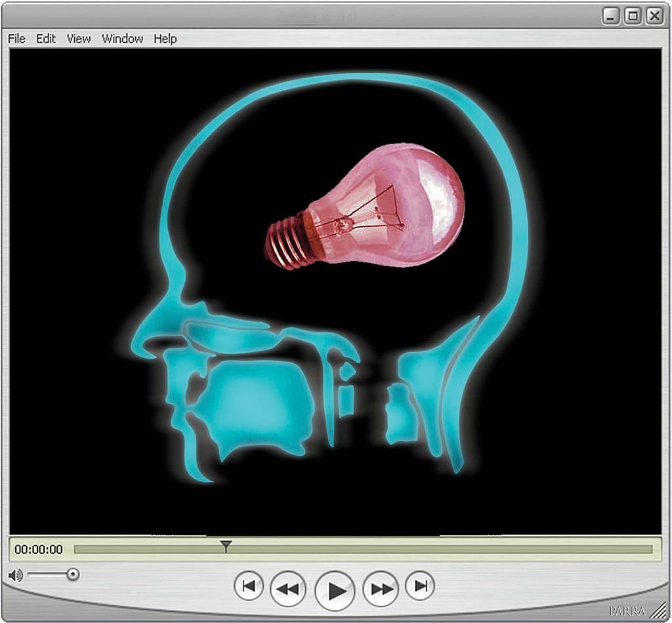Mute audio with the speaker icon
The height and width of the screenshot is (623, 672).
click(15, 575)
